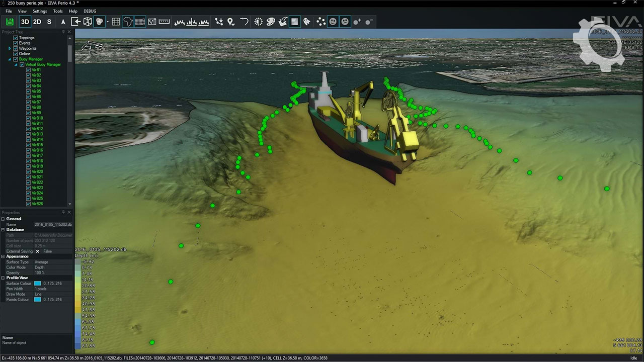Open the Tools menu

click(58, 11)
